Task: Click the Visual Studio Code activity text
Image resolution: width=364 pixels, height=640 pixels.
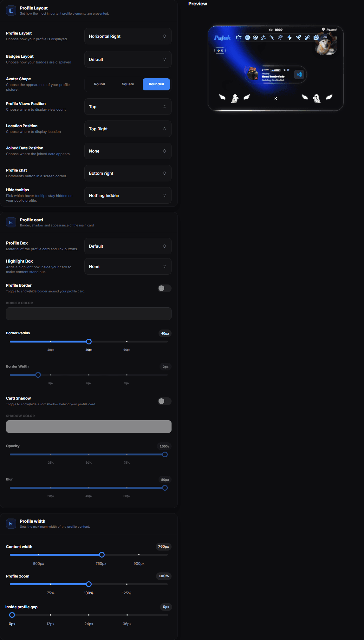Action: 273,76
